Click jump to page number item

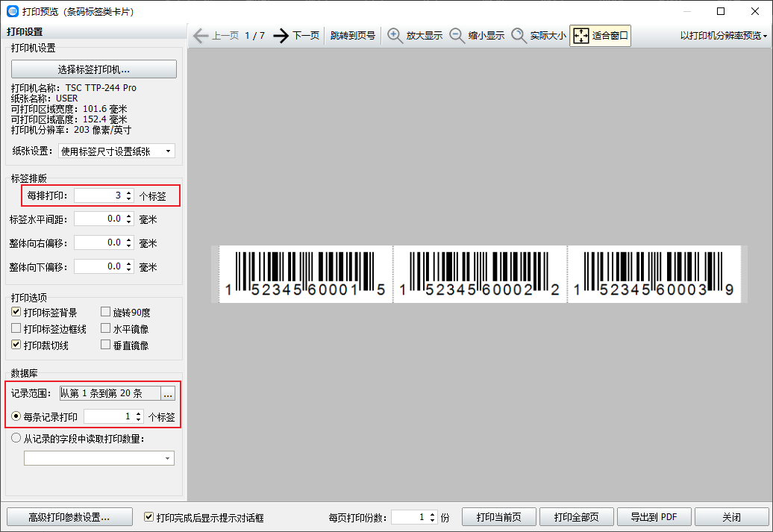pyautogui.click(x=353, y=36)
